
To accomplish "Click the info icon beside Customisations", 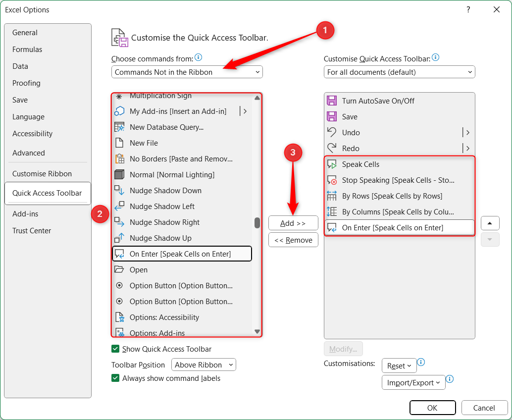I will click(x=420, y=363).
